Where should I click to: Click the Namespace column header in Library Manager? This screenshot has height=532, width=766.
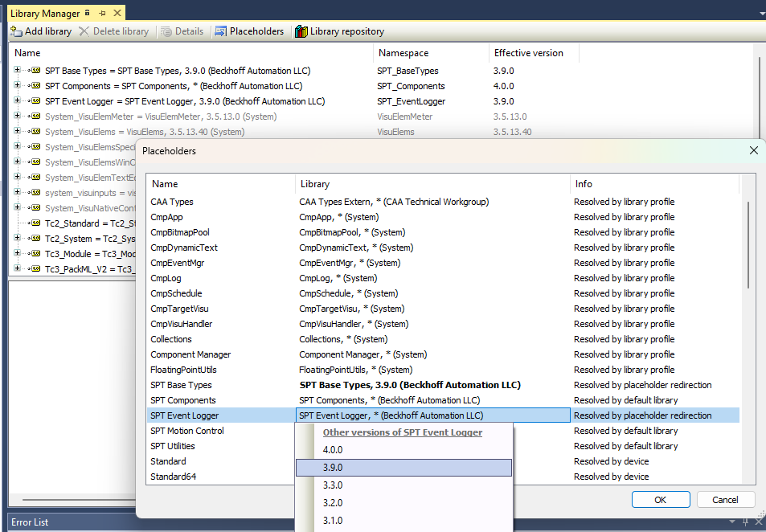point(431,53)
